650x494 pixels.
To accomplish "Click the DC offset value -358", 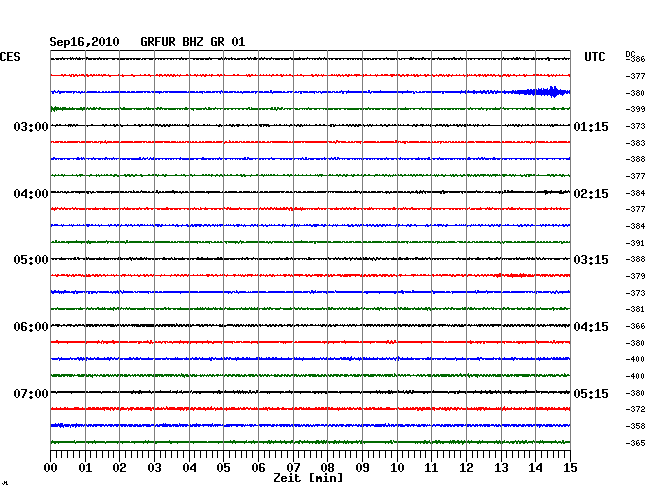I will pos(635,426).
